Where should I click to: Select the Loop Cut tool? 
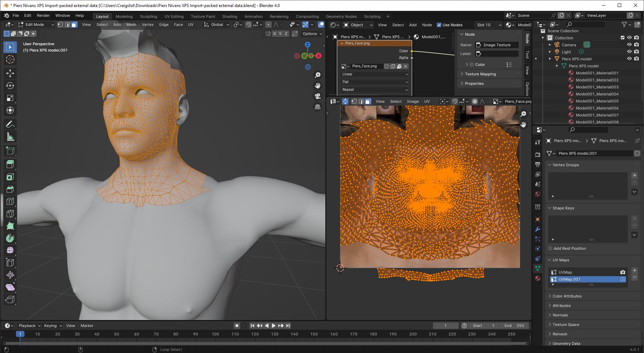10,201
